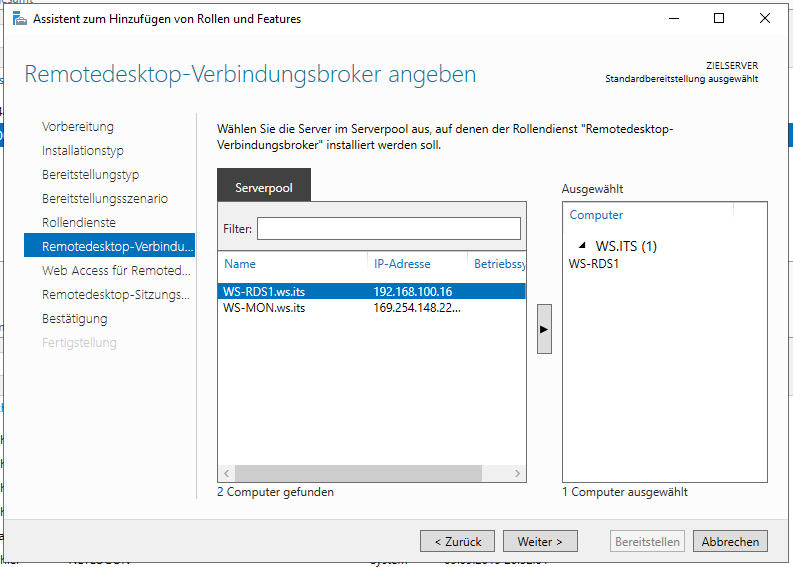Click the scroll-left arrow of the server list

click(x=227, y=473)
